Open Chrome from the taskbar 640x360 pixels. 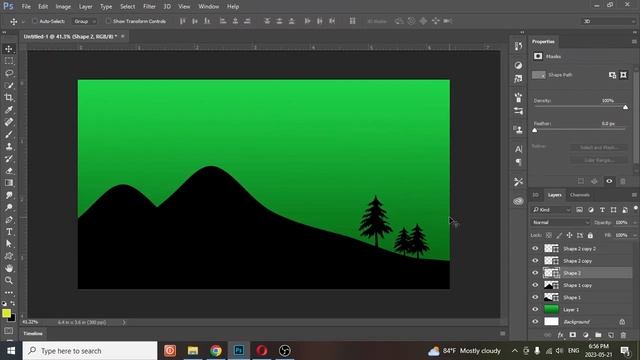[x=216, y=351]
